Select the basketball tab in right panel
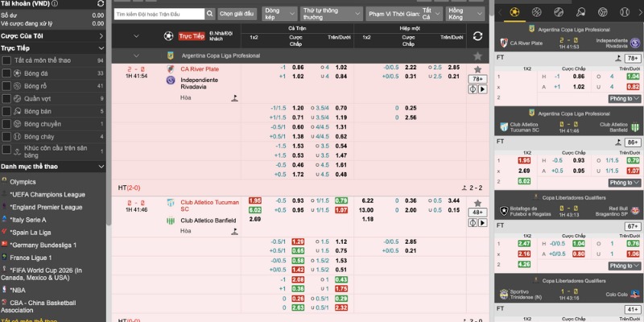Image resolution: width=644 pixels, height=322 pixels. coord(536,12)
